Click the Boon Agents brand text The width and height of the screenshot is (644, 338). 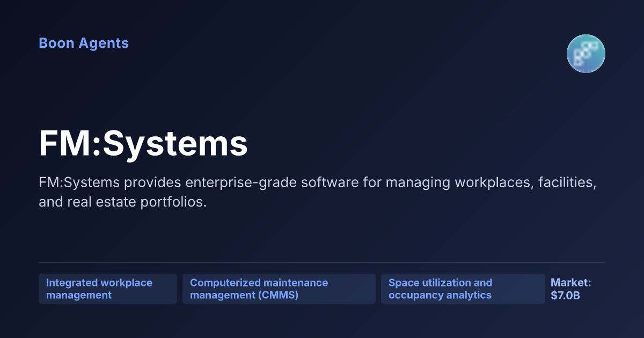(84, 43)
